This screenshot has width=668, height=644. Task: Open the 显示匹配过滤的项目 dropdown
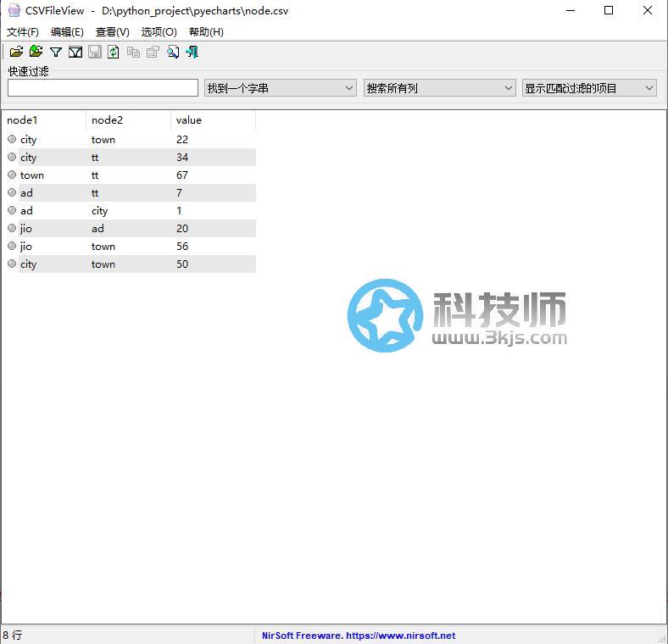point(589,88)
